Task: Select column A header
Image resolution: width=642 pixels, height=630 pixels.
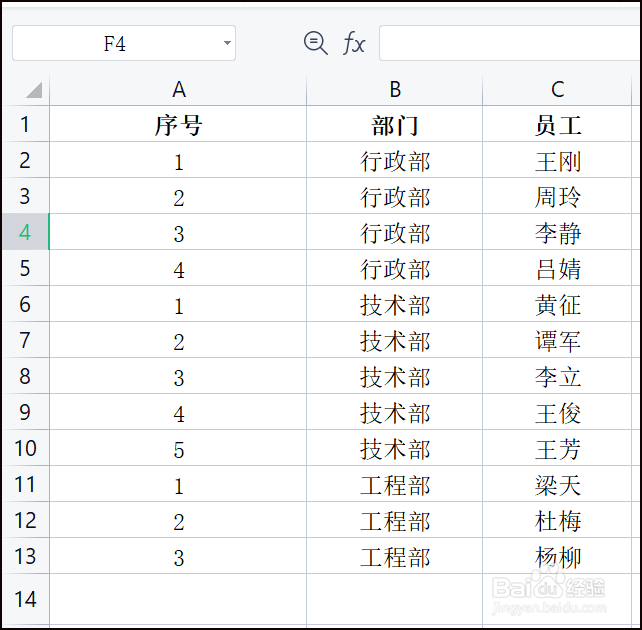Action: point(179,90)
